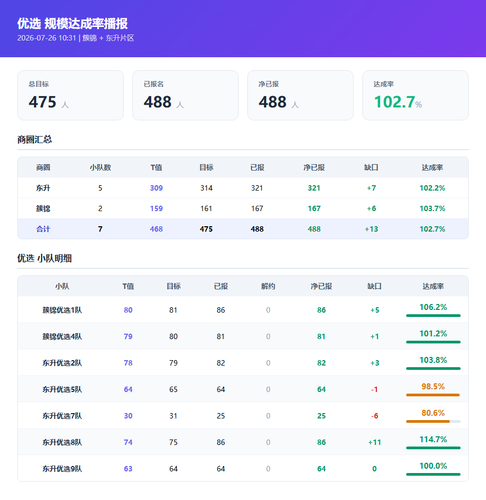Click the timestamp 2026-07-26 10:31 in the header
The height and width of the screenshot is (500, 486).
click(47, 38)
